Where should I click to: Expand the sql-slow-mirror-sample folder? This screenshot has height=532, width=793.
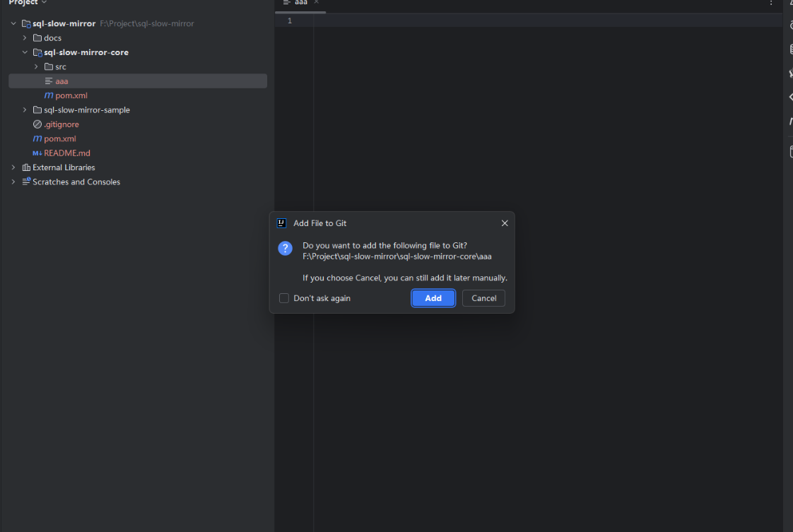(x=25, y=110)
